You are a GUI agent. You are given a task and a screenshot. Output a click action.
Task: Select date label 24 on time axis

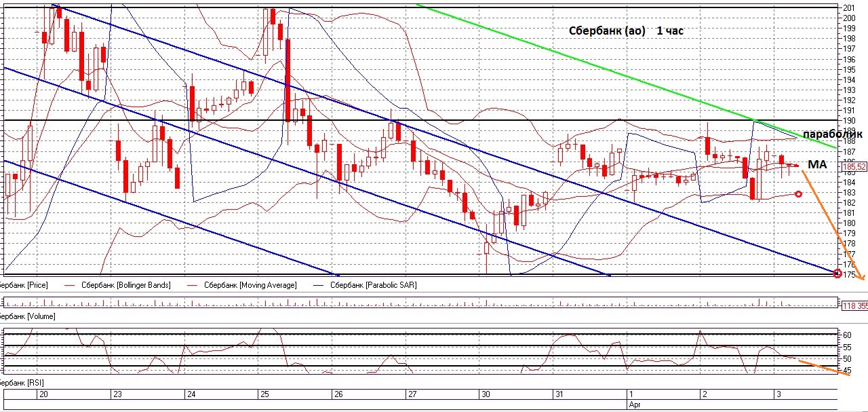click(x=191, y=394)
